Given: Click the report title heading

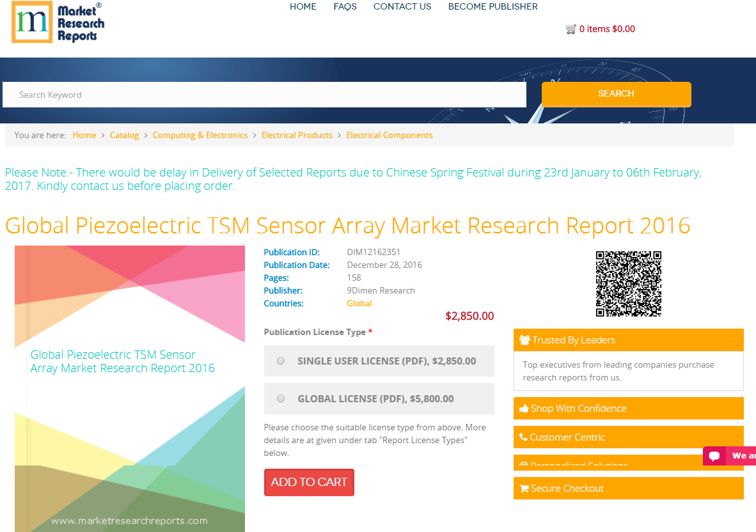Looking at the screenshot, I should click(x=348, y=226).
